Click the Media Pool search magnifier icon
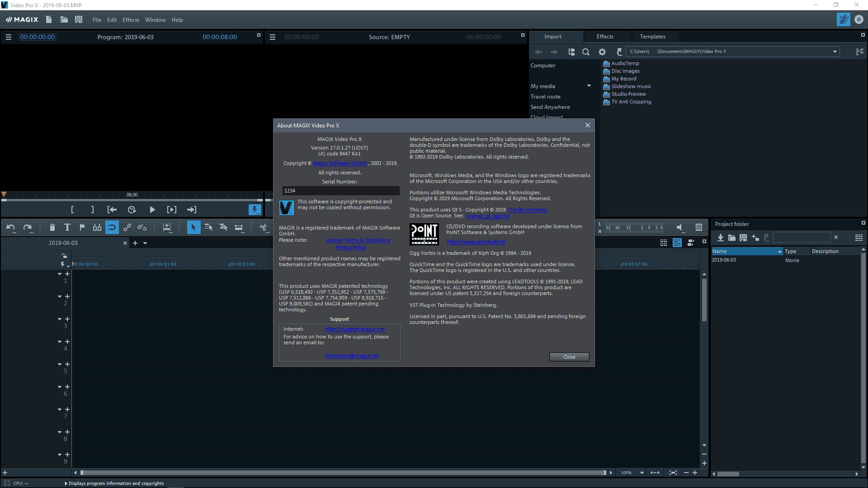Screen dimensions: 868x488 click(x=586, y=52)
